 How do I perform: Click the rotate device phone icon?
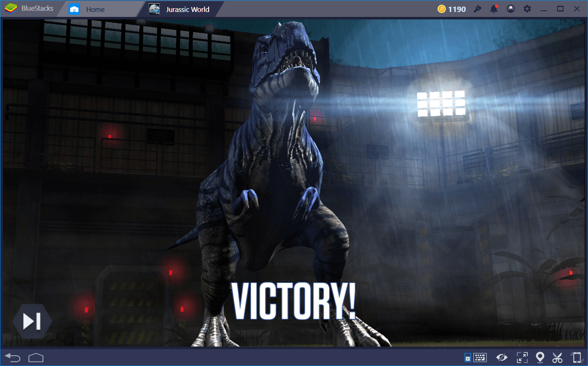pyautogui.click(x=576, y=357)
